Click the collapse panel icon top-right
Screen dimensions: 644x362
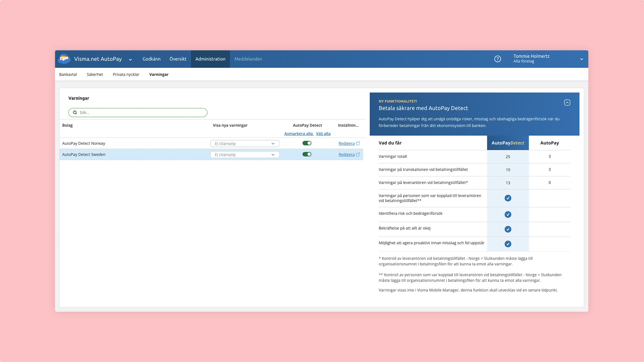tap(567, 102)
